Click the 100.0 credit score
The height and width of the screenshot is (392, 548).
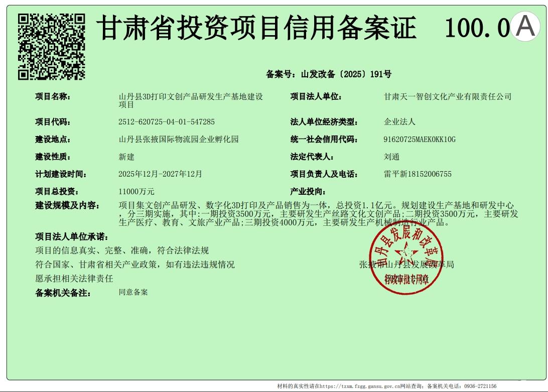coord(477,29)
